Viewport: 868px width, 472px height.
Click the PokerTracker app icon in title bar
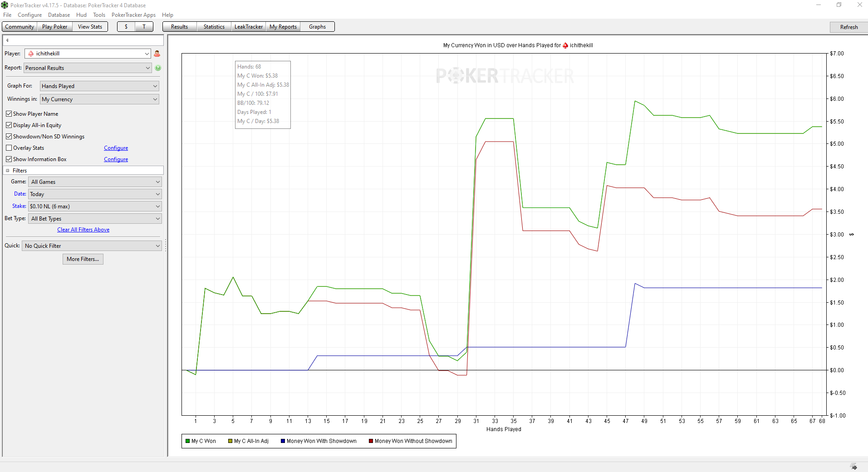[x=5, y=5]
